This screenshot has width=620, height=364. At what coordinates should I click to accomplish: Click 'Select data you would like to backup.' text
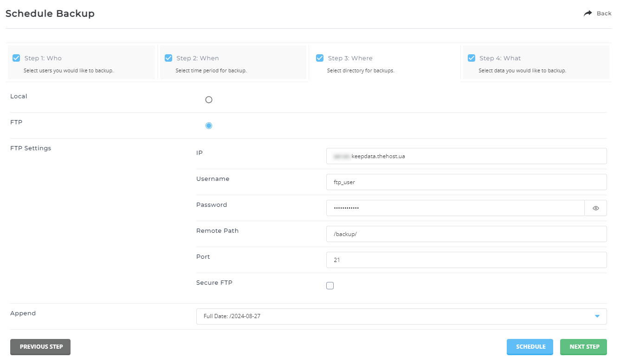[x=523, y=71]
